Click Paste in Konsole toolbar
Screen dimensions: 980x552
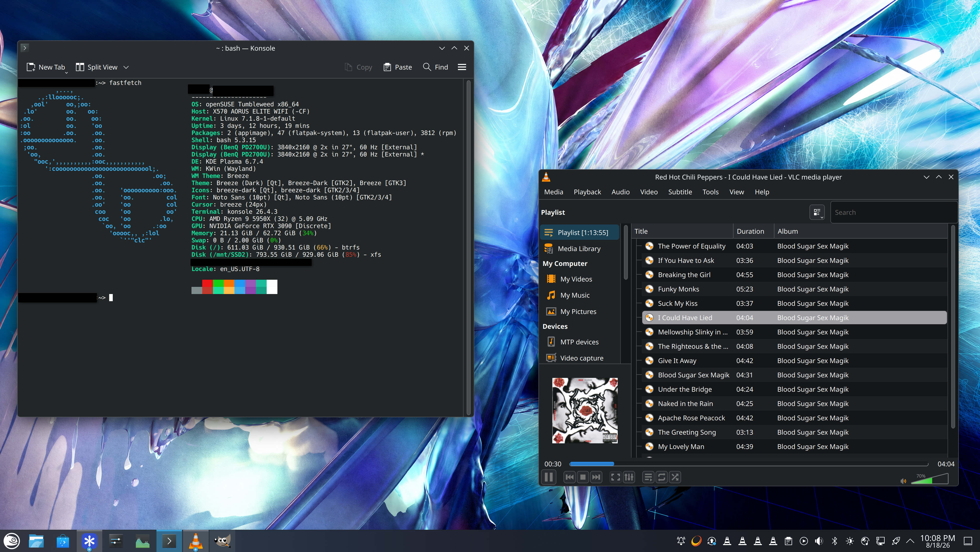(x=398, y=67)
